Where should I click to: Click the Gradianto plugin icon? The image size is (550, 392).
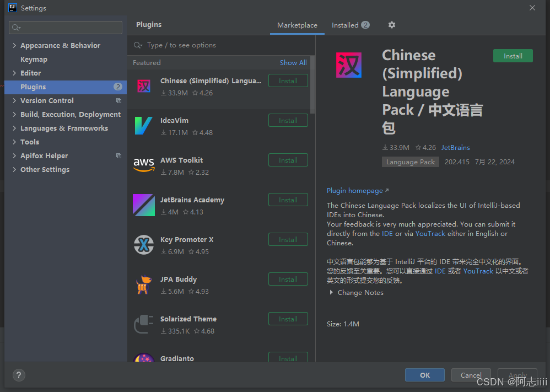144,357
